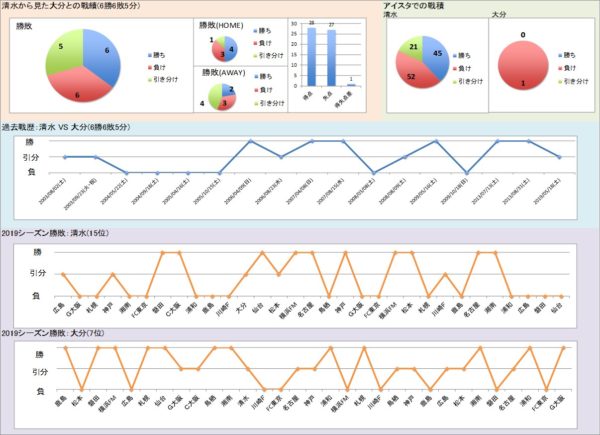The height and width of the screenshot is (435, 600).
Task: Select the 勝敗(HOME) small pie chart
Action: click(x=222, y=48)
